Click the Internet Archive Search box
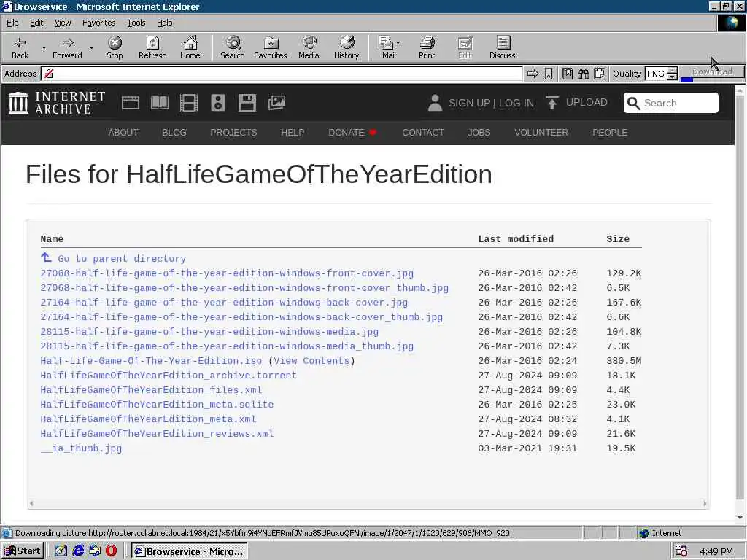747x560 pixels. 671,103
